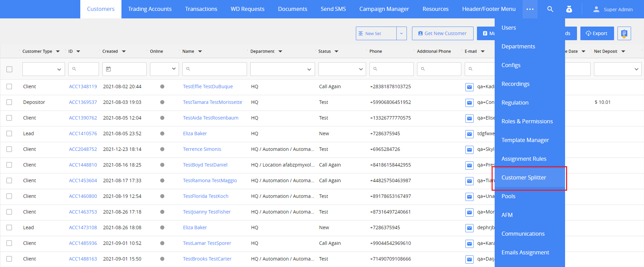This screenshot has width=644, height=267.
Task: Choose Roles & Permissions in dropdown menu
Action: pyautogui.click(x=527, y=121)
